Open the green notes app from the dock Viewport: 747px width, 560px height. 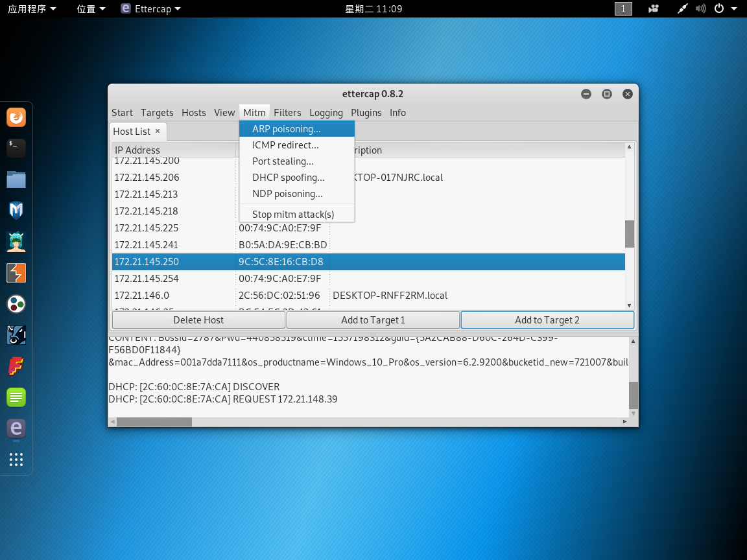[16, 397]
